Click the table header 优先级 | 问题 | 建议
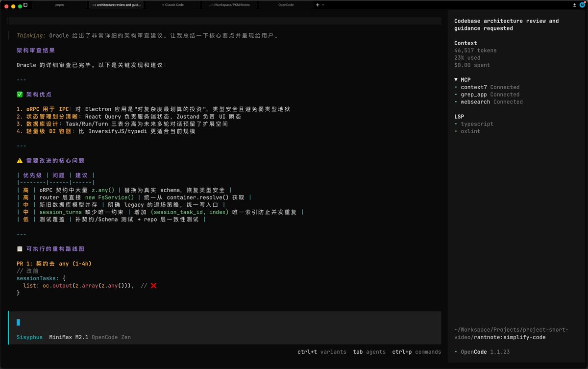 click(x=56, y=175)
